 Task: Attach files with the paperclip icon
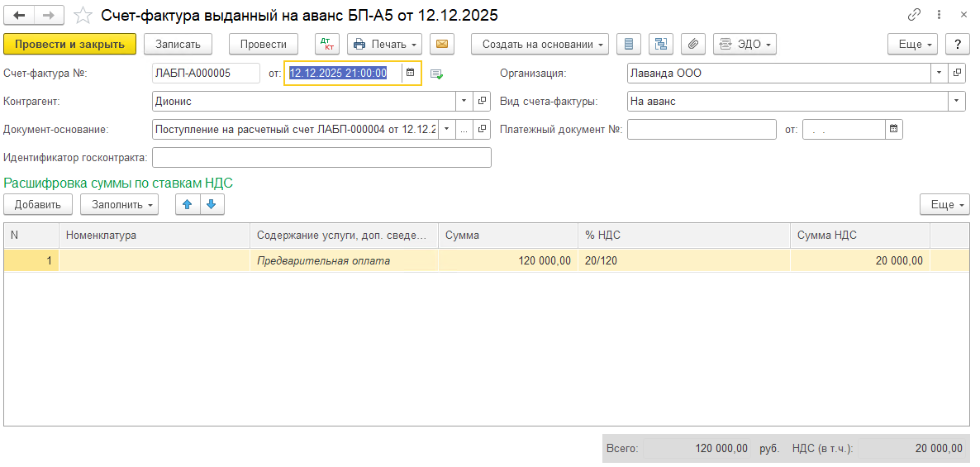[x=693, y=44]
